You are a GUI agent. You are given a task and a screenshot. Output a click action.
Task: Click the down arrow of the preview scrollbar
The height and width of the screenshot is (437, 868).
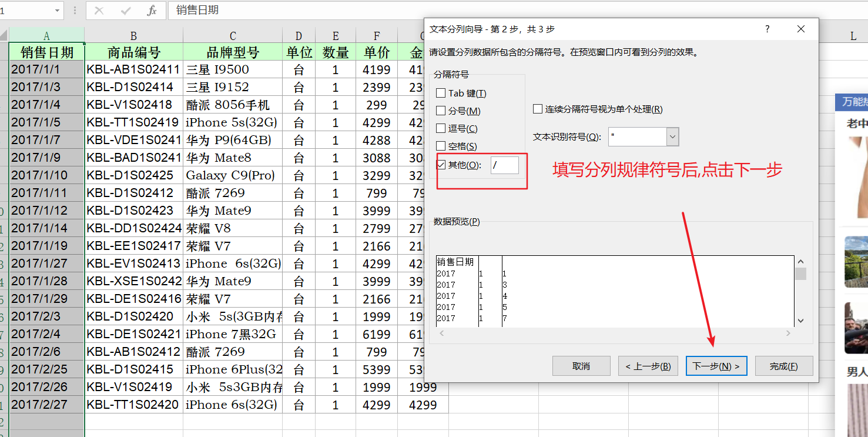(800, 320)
